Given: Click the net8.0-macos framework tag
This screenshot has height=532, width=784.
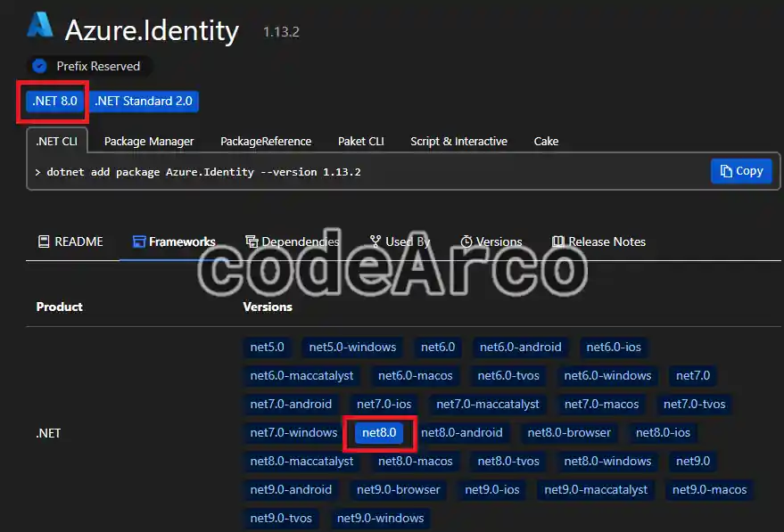Looking at the screenshot, I should coord(415,461).
